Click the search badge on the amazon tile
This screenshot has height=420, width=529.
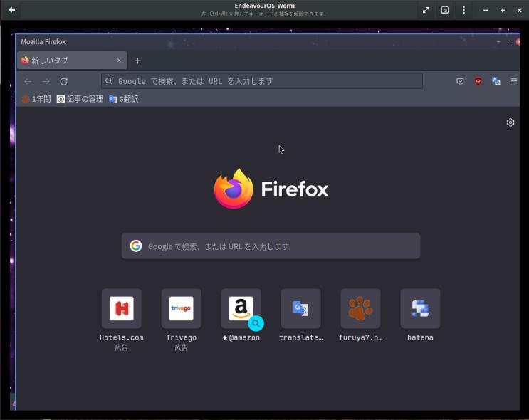(x=256, y=323)
